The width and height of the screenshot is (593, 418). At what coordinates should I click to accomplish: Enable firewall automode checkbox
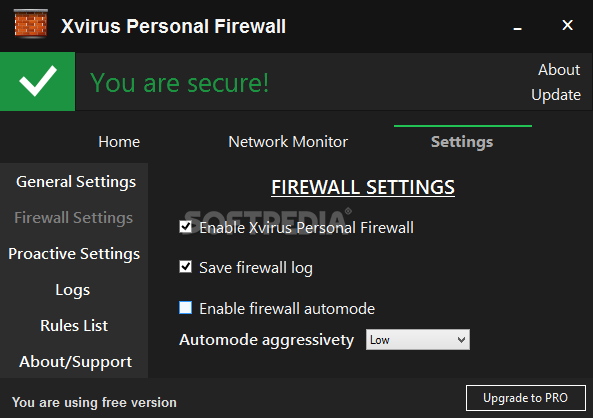185,308
